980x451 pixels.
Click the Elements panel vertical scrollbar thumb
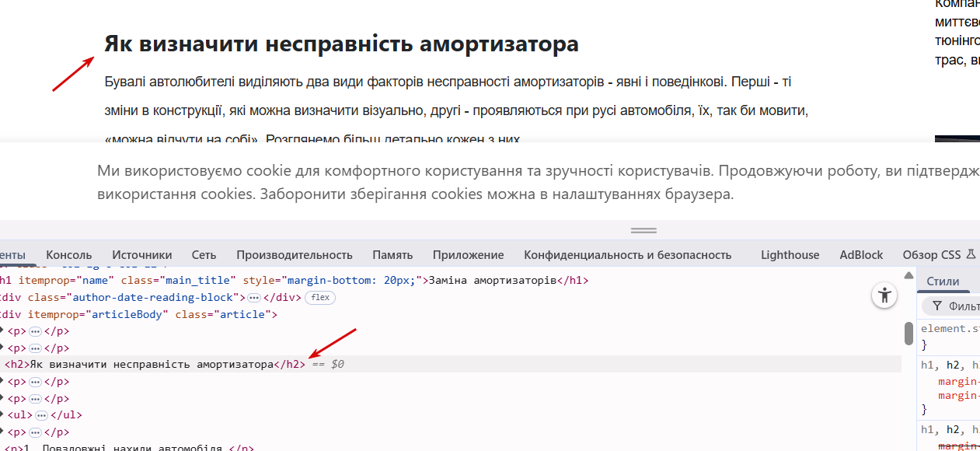908,334
